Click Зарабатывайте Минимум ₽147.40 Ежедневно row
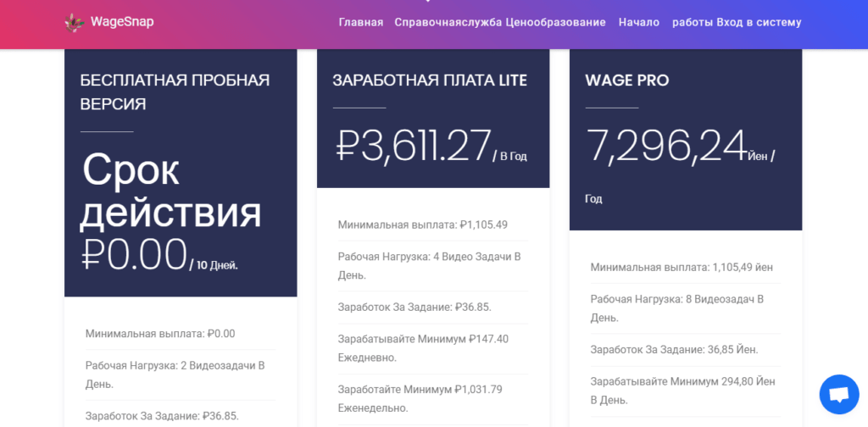Image resolution: width=868 pixels, height=427 pixels. pyautogui.click(x=433, y=348)
